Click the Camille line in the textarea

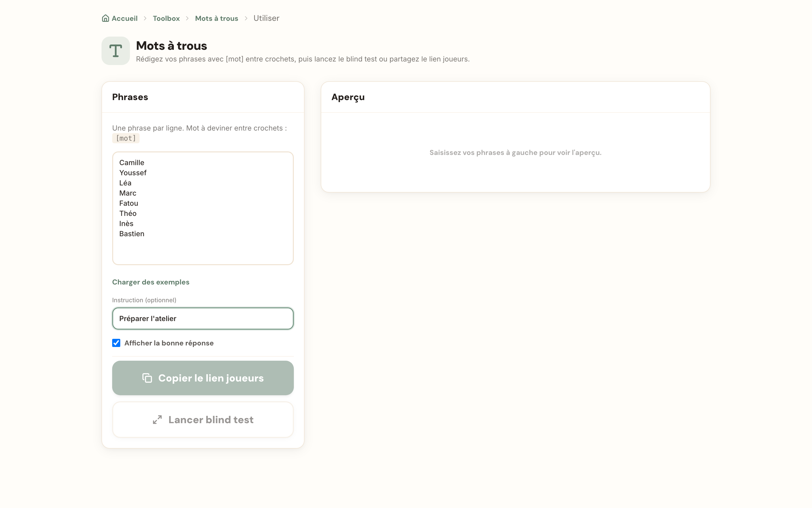click(132, 163)
